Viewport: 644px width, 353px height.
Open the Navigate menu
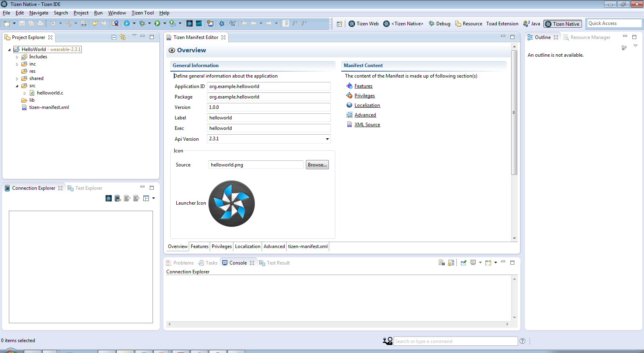point(39,13)
